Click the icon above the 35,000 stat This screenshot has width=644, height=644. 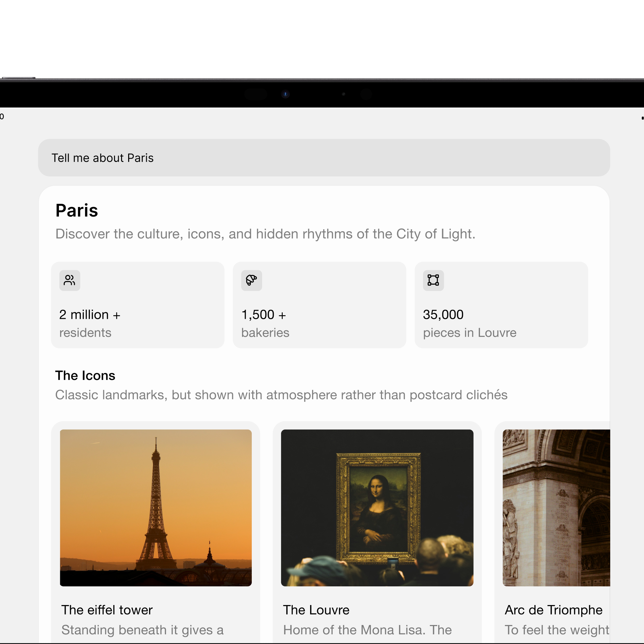[433, 280]
